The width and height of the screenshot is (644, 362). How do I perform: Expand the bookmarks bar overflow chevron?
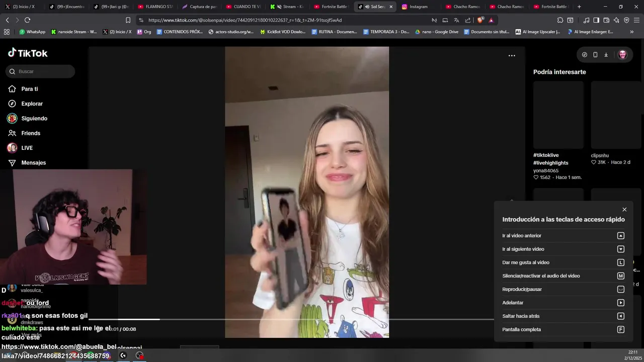point(632,32)
